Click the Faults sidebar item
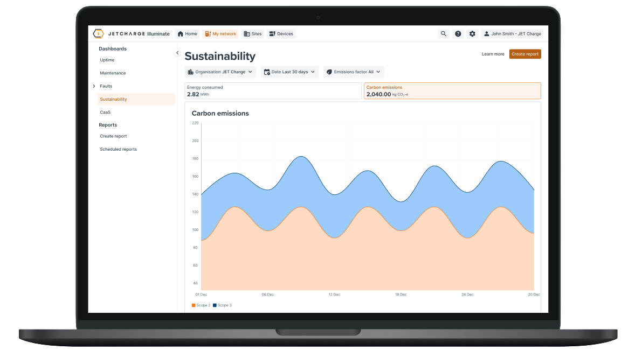The width and height of the screenshot is (635, 364). click(106, 86)
